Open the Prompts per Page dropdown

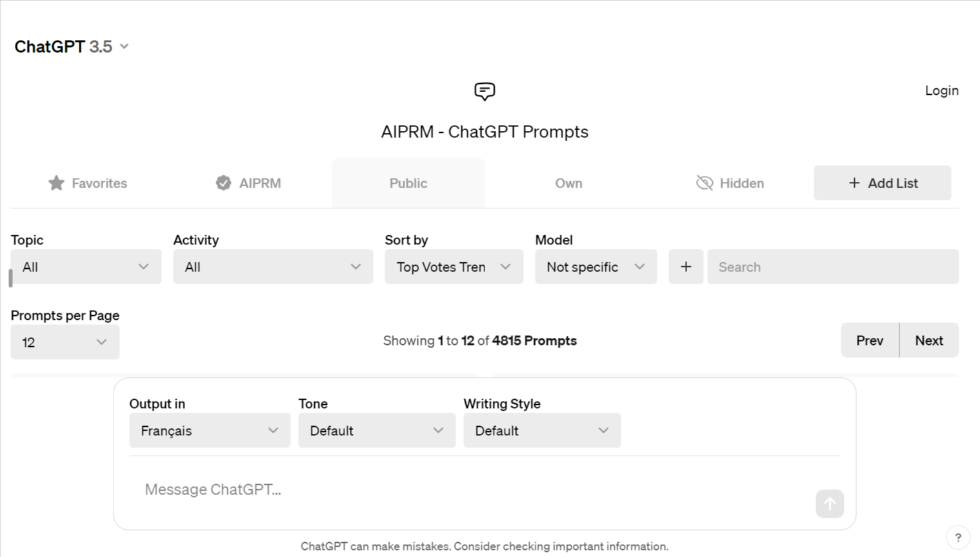point(65,342)
